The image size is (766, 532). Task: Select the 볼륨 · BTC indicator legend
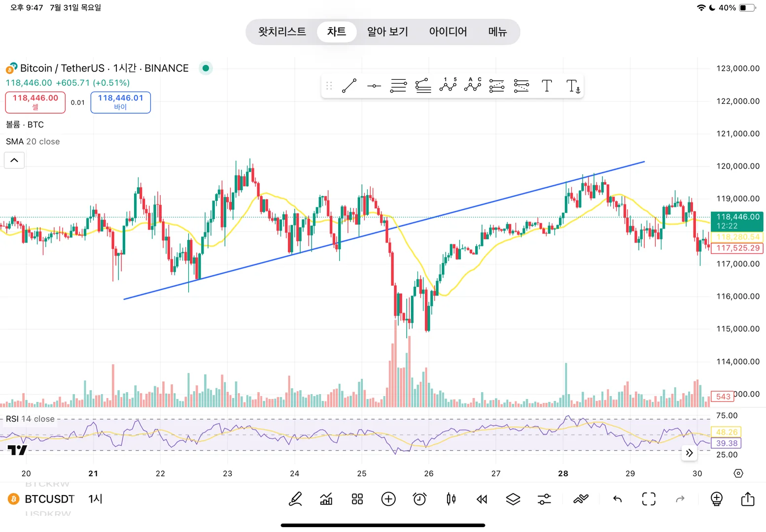(x=25, y=125)
